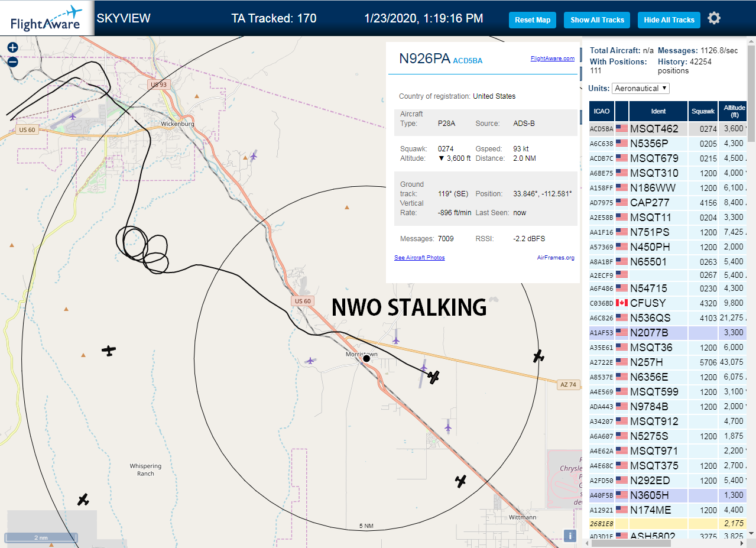Click the 2 nm map scale bar

coord(40,537)
